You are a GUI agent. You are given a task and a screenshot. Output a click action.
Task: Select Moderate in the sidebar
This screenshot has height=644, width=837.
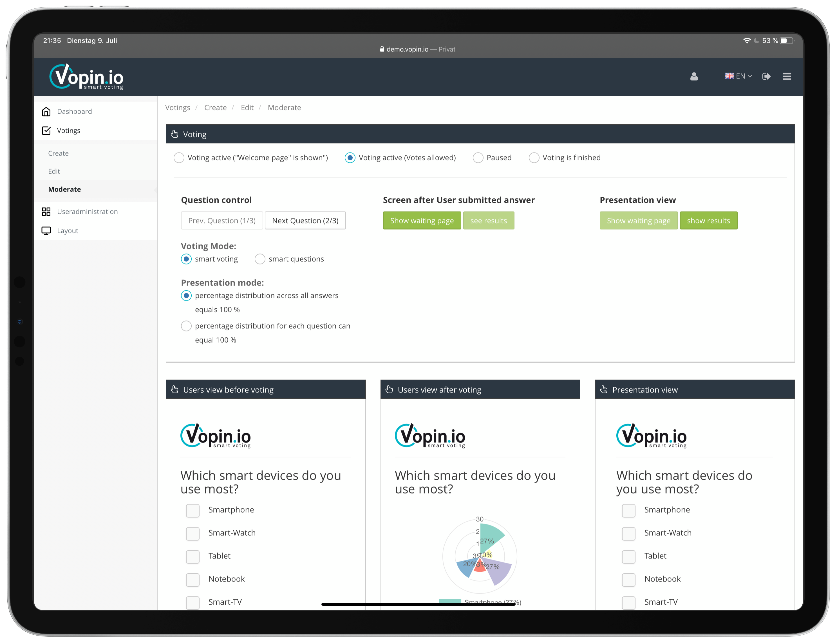coord(64,189)
